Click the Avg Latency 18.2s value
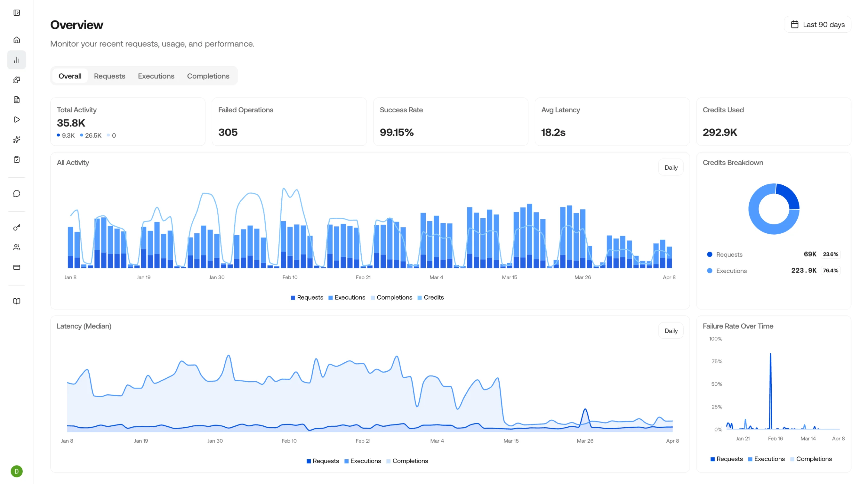The image size is (868, 484). click(553, 133)
